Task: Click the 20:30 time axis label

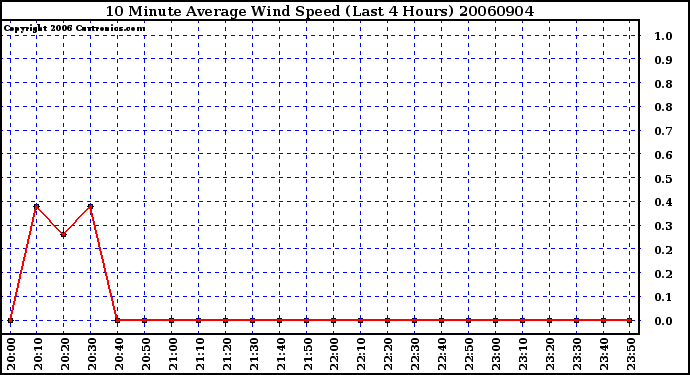Action: (92, 354)
